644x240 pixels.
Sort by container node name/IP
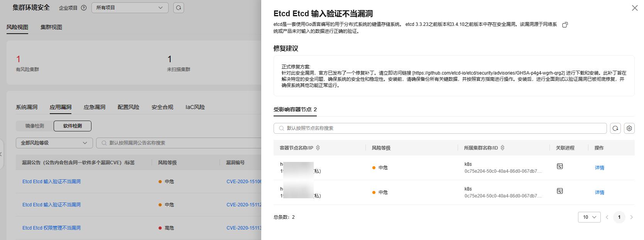coord(318,148)
